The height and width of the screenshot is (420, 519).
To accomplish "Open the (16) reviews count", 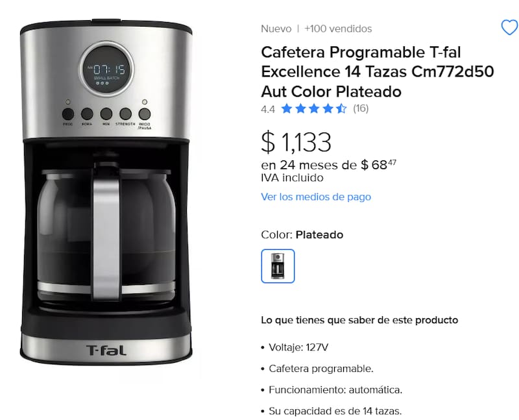I will (361, 108).
